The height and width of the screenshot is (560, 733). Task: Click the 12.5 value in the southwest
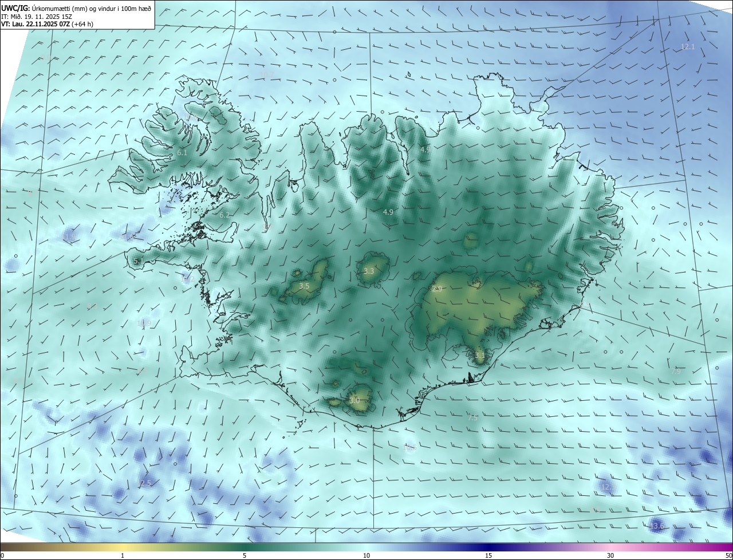(144, 483)
